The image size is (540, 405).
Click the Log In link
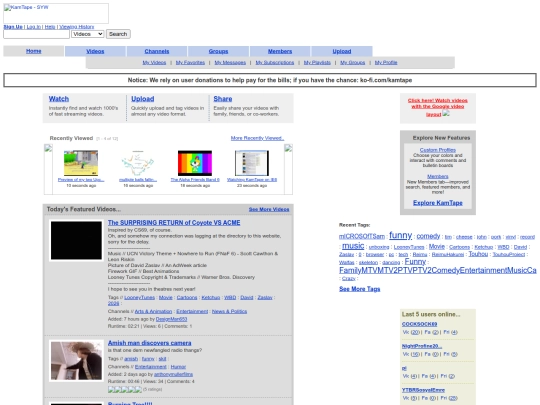pos(34,27)
